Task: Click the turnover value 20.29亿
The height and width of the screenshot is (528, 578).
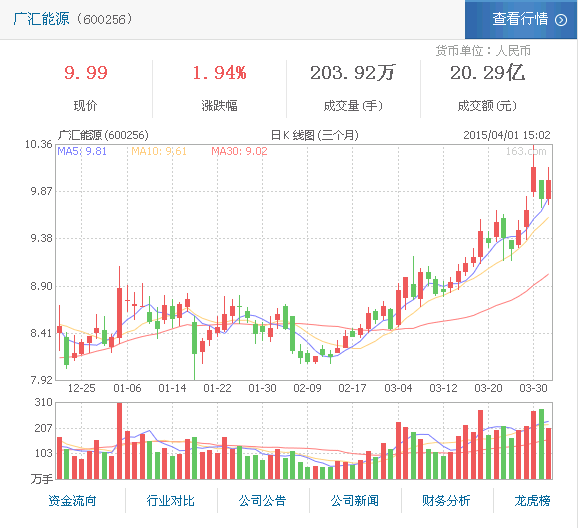Action: pos(487,73)
